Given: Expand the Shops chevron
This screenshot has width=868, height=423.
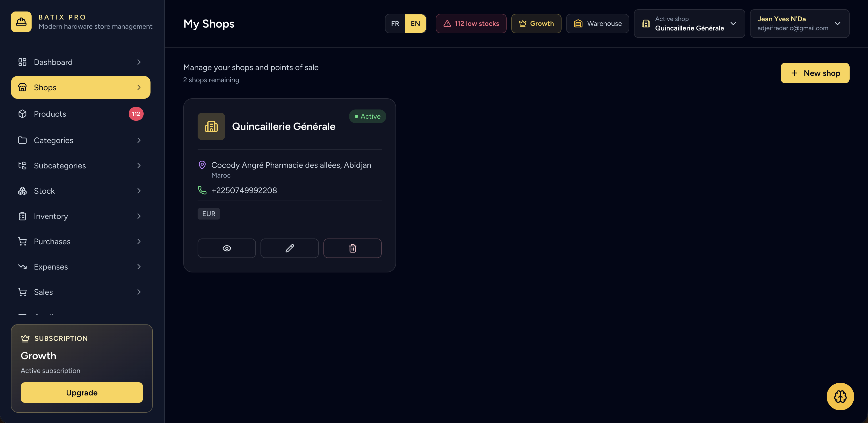Looking at the screenshot, I should (x=139, y=87).
